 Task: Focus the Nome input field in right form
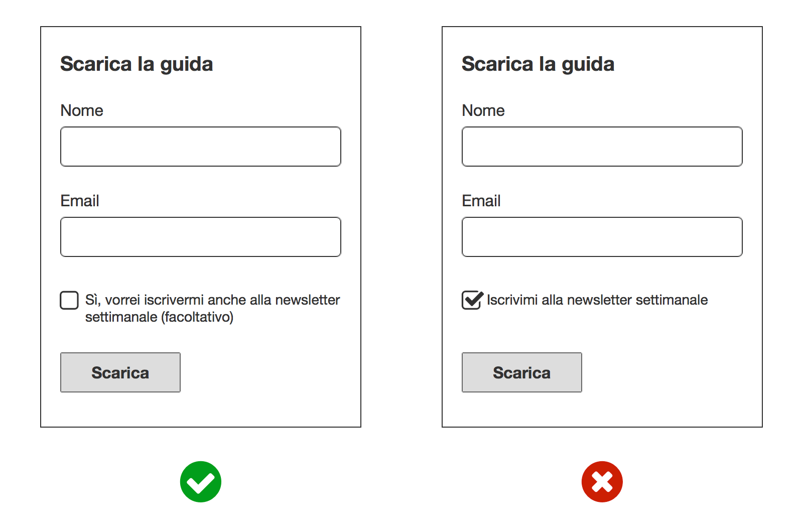tap(602, 147)
